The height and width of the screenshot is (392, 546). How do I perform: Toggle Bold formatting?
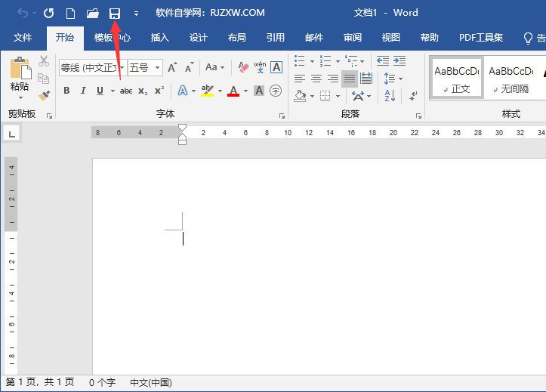click(x=66, y=91)
